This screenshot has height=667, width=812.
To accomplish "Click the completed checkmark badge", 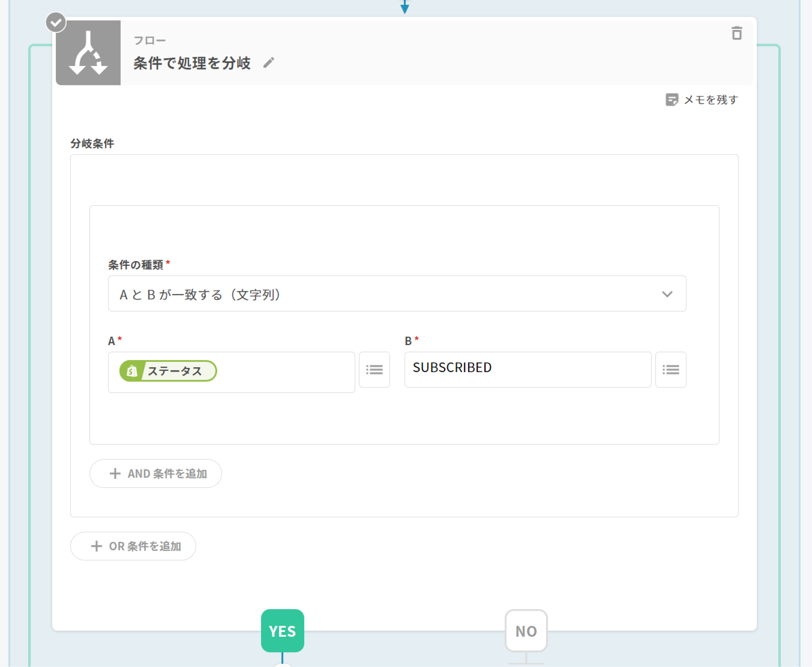I will click(x=56, y=22).
